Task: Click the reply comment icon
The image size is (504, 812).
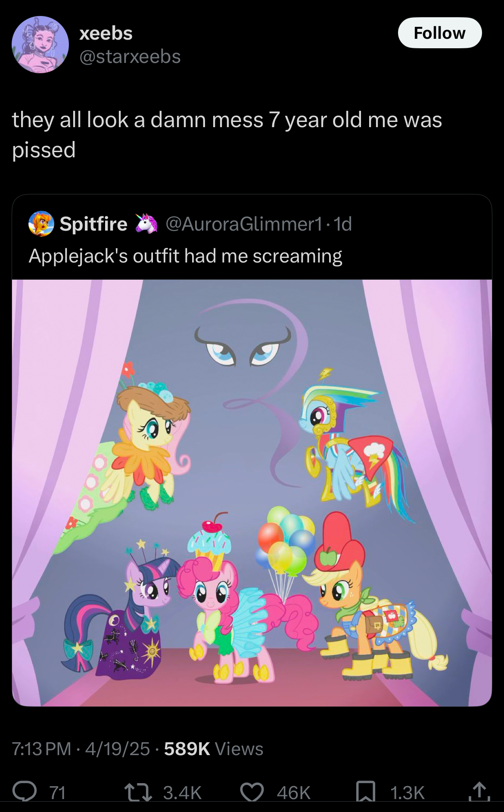Action: 25,792
